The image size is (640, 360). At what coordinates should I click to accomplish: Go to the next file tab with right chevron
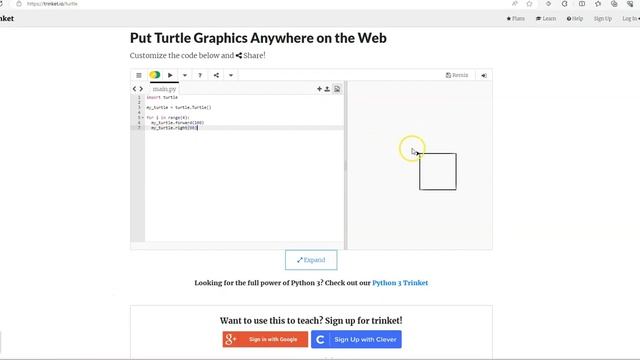[x=141, y=89]
